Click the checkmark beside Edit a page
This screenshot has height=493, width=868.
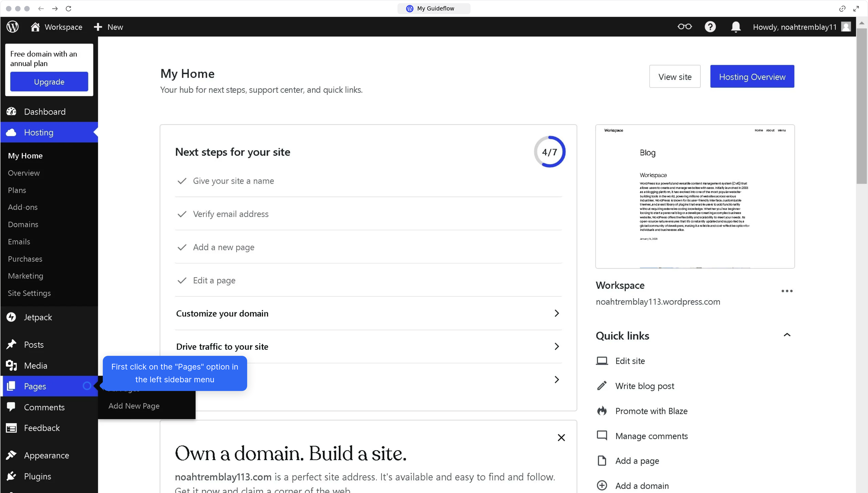(x=182, y=280)
